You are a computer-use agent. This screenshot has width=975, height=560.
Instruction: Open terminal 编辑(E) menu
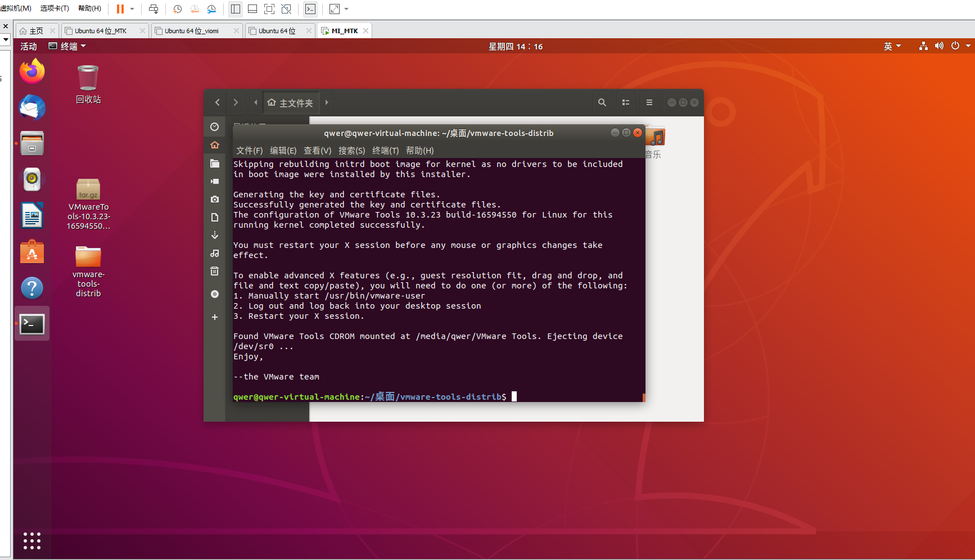(x=283, y=150)
